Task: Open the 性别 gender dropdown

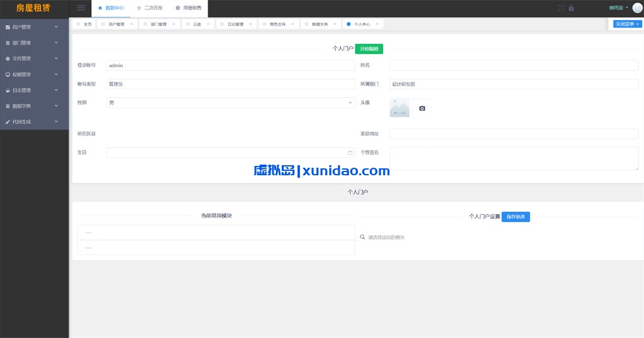Action: coord(231,102)
